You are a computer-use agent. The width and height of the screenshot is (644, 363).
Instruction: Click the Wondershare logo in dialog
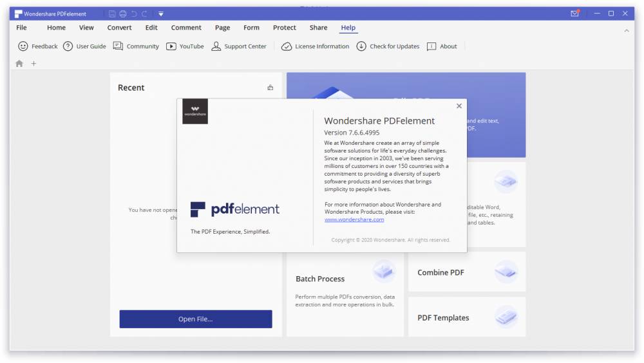tap(195, 111)
